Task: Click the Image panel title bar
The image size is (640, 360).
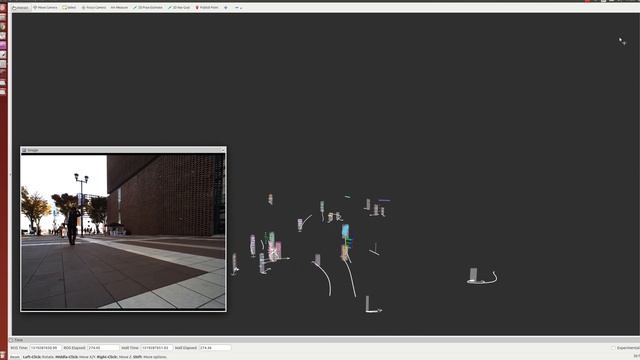Action: point(122,150)
